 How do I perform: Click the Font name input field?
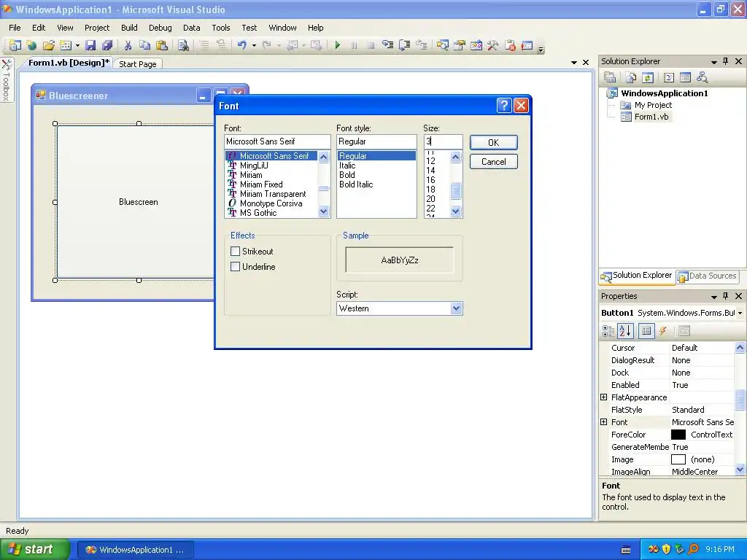pos(276,141)
